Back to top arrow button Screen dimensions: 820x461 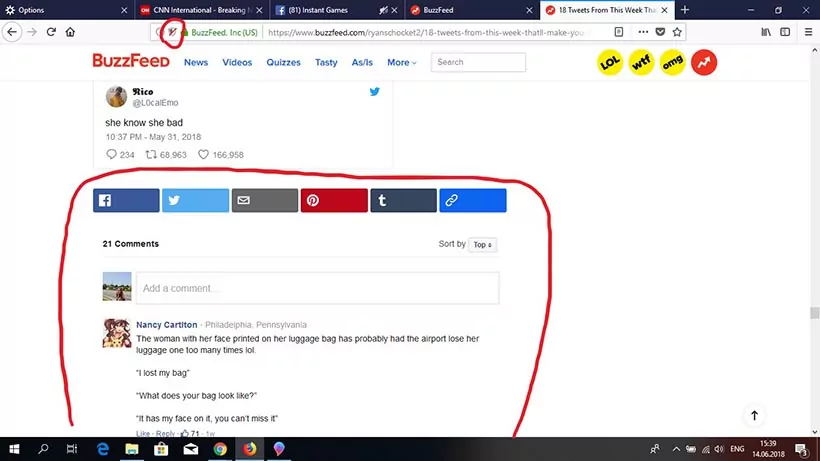[754, 416]
